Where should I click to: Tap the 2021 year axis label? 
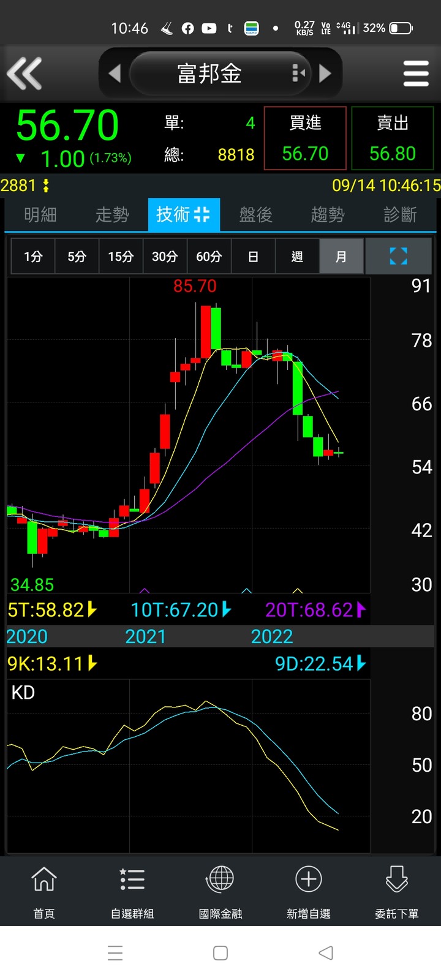point(146,636)
